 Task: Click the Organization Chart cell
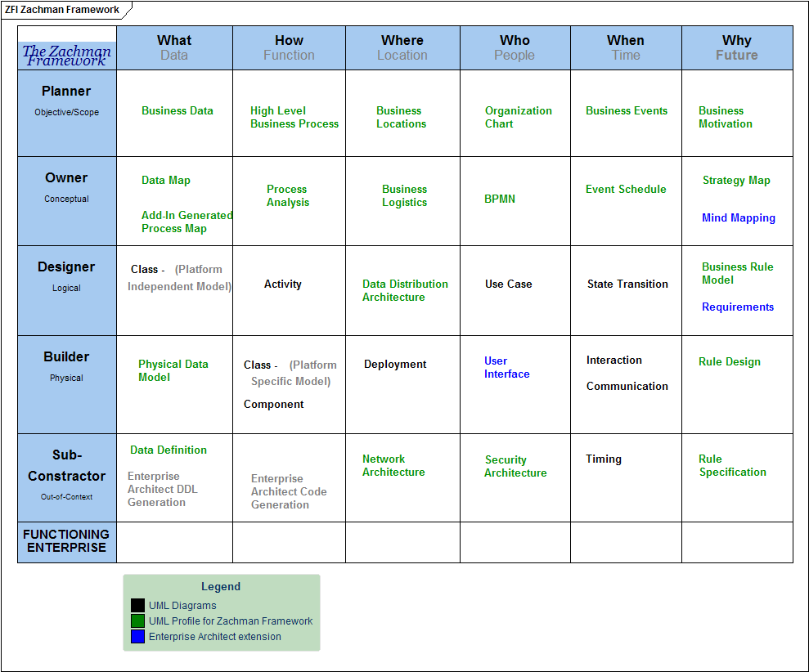[x=517, y=117]
